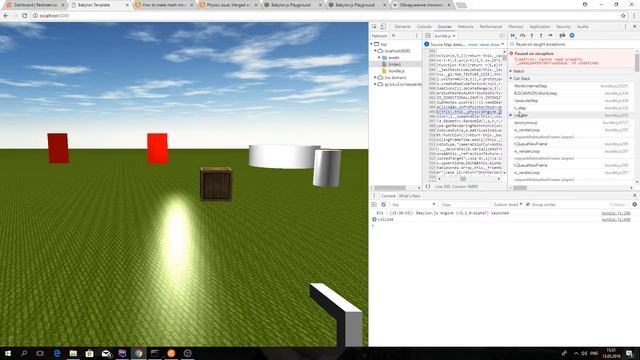This screenshot has width=640, height=360.
Task: Go back in Chrome
Action: (x=6, y=16)
